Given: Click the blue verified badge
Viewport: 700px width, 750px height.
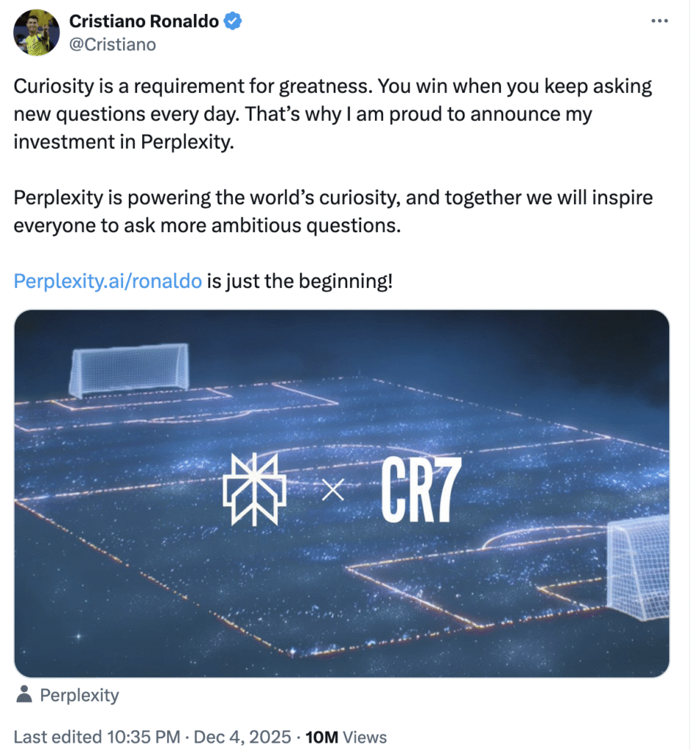Looking at the screenshot, I should pos(232,21).
